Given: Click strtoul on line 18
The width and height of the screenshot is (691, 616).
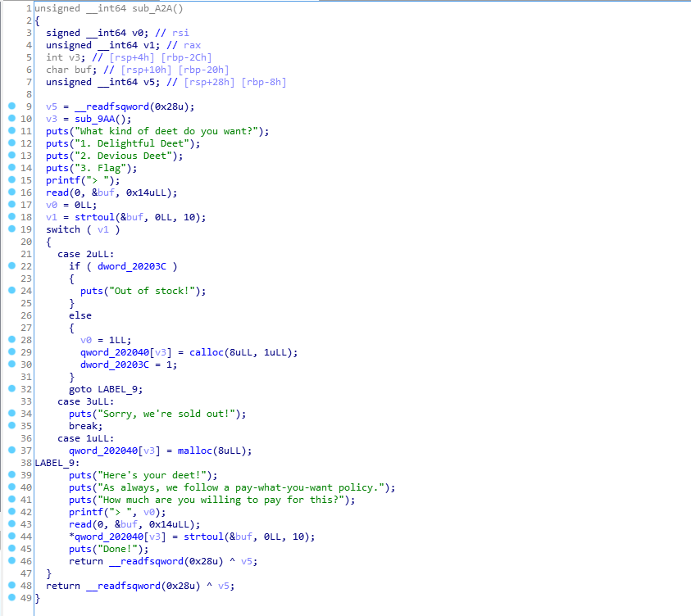Looking at the screenshot, I should [x=95, y=217].
